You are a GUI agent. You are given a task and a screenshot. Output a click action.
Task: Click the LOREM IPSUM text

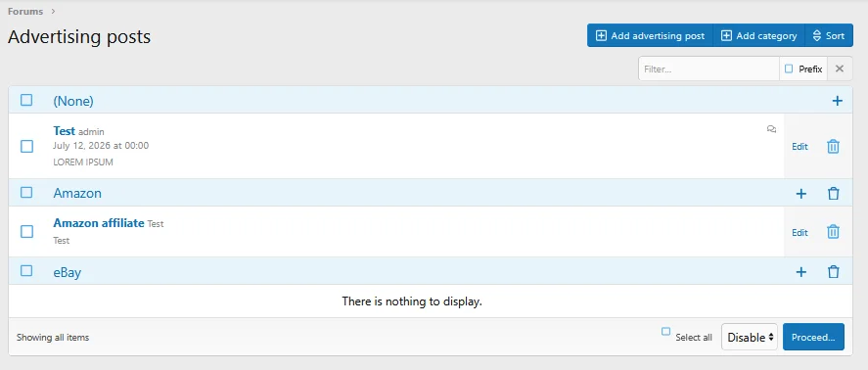83,162
